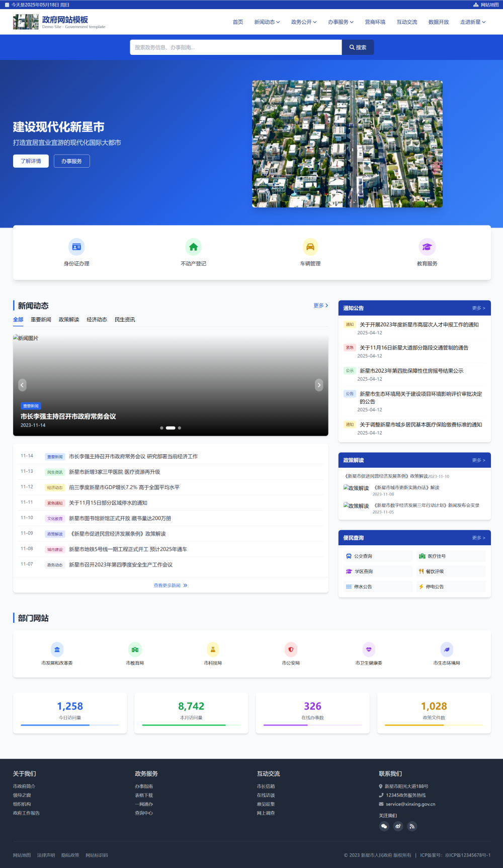Open 查看更多新闻 link below news list
The width and height of the screenshot is (503, 868).
[x=171, y=586]
